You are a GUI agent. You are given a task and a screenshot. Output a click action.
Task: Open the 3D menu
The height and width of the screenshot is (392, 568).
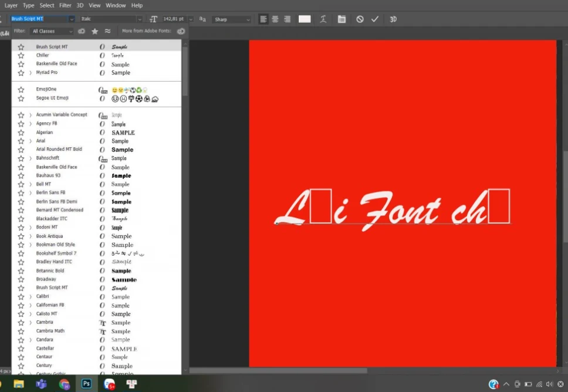(80, 5)
